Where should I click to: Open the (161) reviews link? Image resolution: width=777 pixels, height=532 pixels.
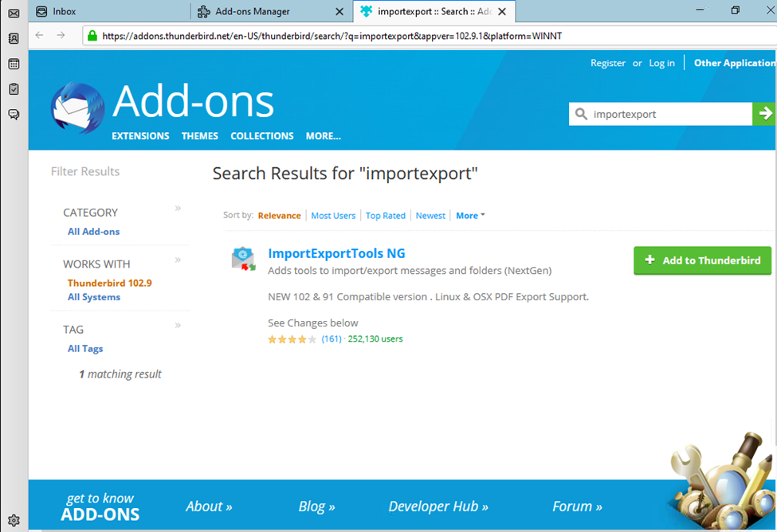[x=332, y=338]
